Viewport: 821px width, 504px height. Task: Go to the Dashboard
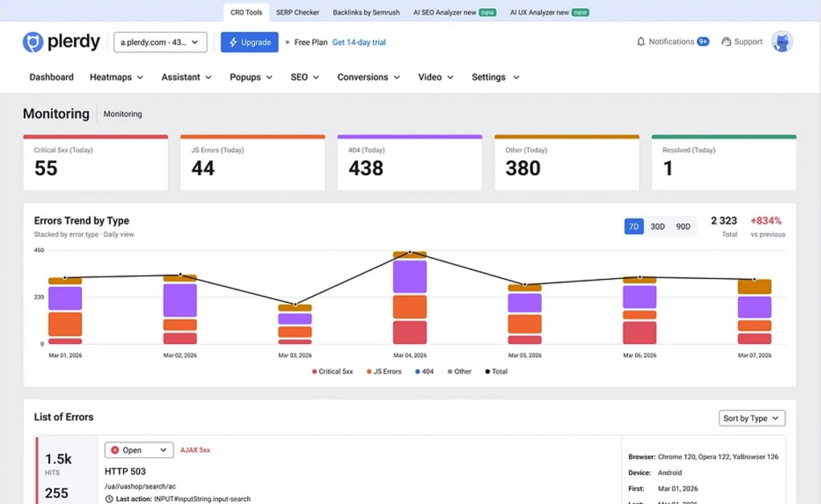pos(51,77)
